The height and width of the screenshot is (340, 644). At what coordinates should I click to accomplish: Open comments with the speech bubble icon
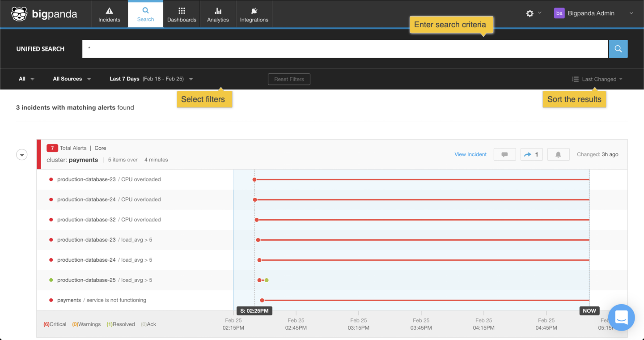504,154
